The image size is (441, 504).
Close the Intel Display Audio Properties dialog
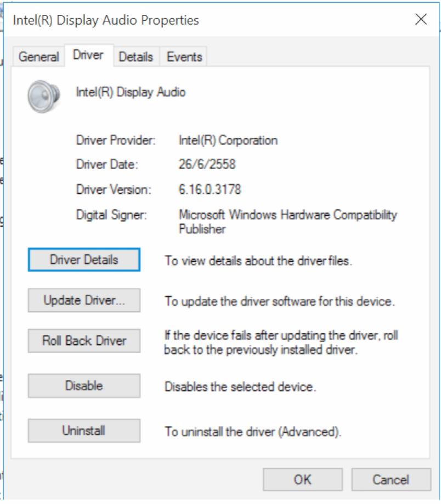pos(421,20)
